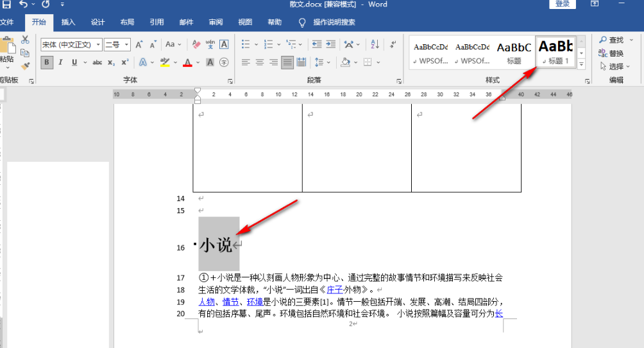Open the 庄子 hyperlink in the text
644x348 pixels.
[335, 290]
